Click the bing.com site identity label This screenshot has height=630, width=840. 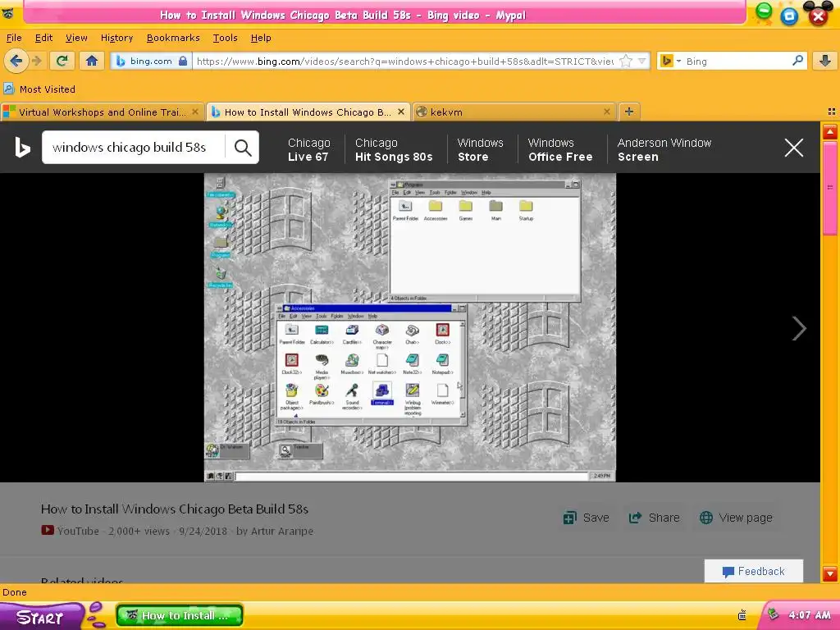point(151,61)
